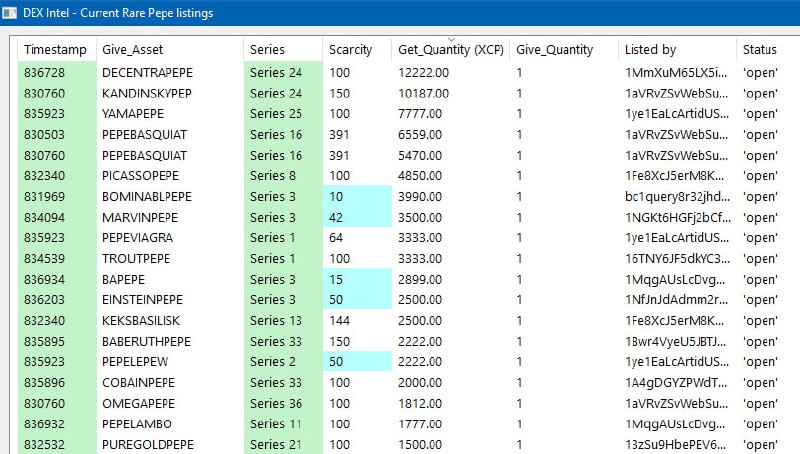Click the 6559.00 XCP price cell

pos(451,135)
